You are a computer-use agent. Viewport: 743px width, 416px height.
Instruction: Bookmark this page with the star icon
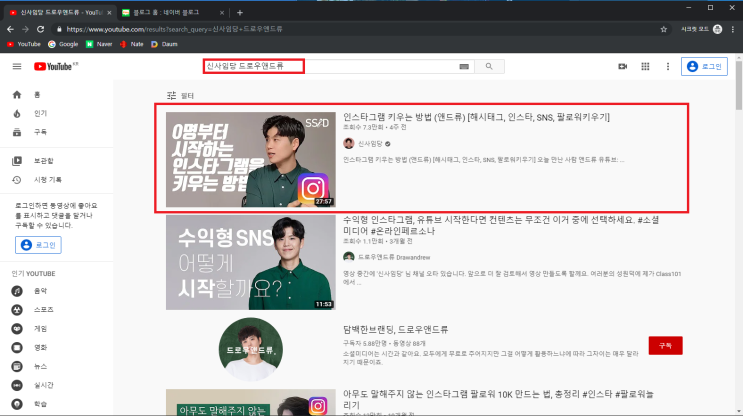663,29
